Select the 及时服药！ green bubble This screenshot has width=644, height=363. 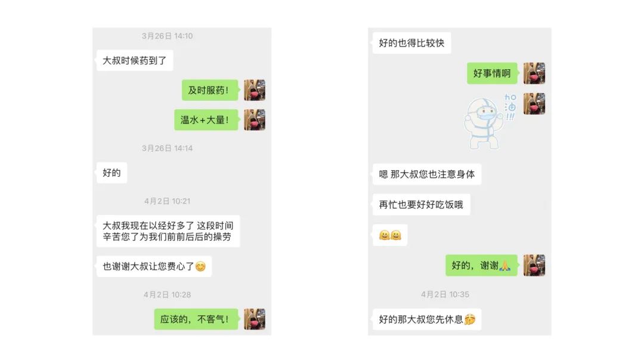(x=210, y=90)
